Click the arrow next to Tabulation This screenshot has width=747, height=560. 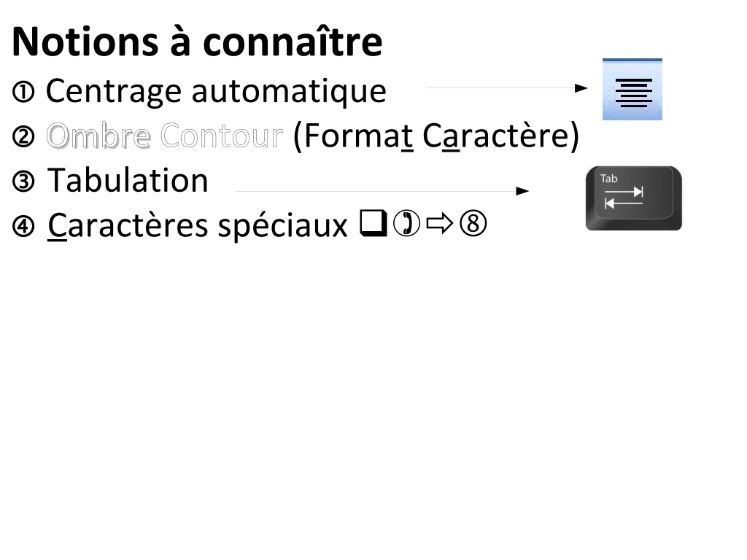point(382,191)
